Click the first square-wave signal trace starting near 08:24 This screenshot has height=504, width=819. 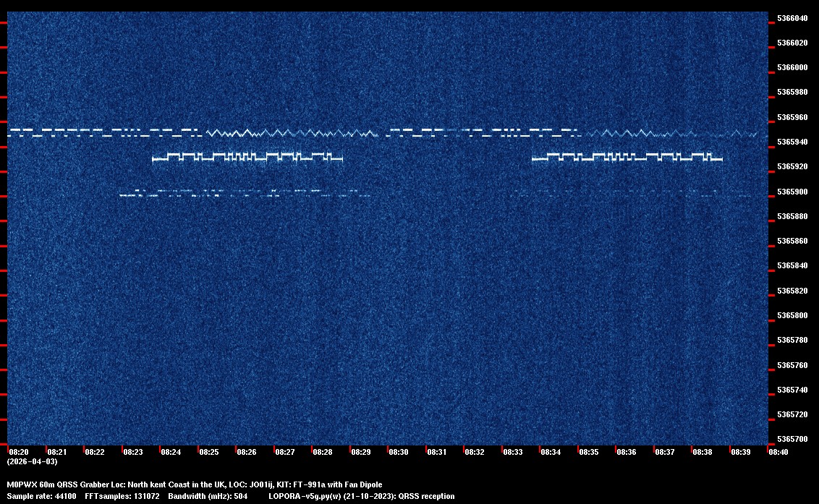(x=246, y=157)
